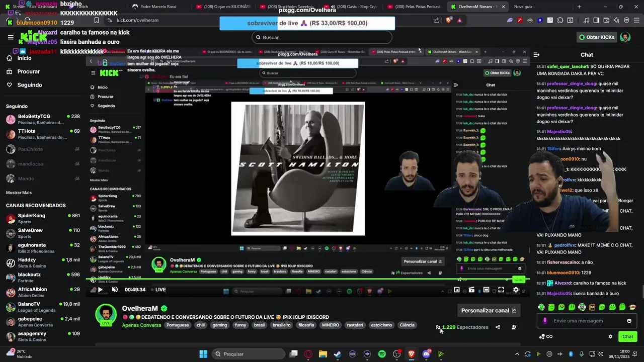Expand Mostrar Mais under Seguindo
Viewport: 644px width, 362px height.
(19, 193)
